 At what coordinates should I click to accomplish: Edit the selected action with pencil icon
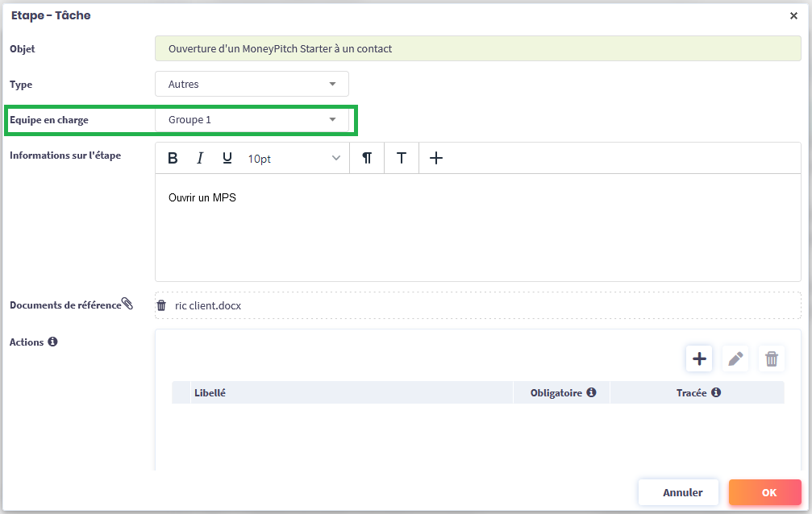point(735,359)
